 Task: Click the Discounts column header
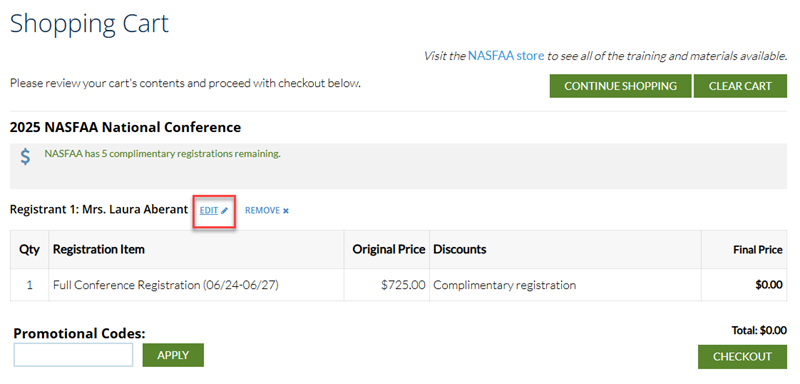pos(460,249)
